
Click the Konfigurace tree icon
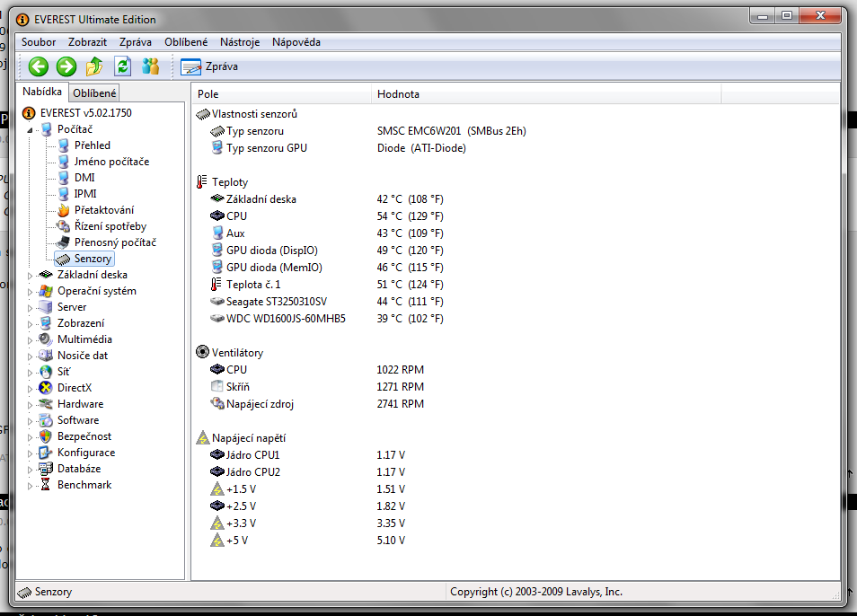click(x=46, y=453)
